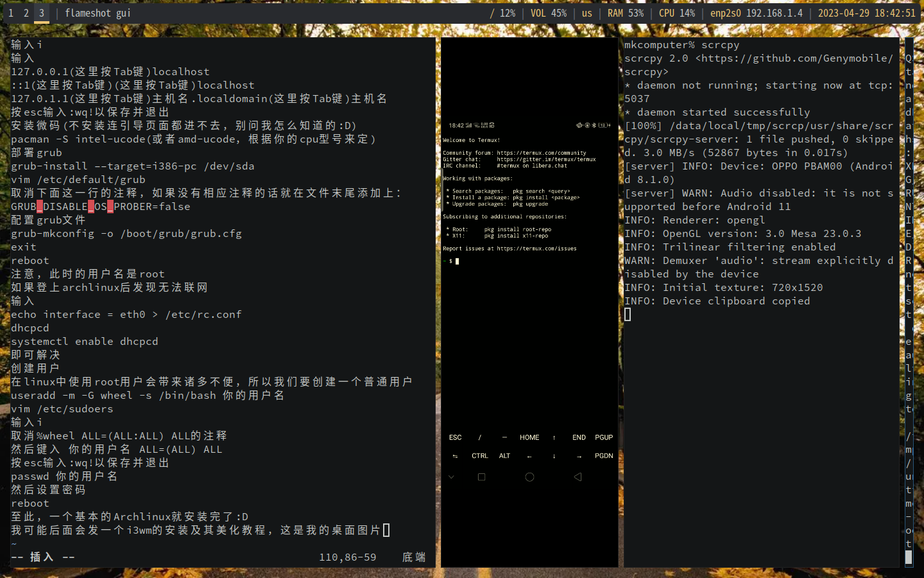Click 'INFO: Renderer: opengl' line

[x=695, y=220]
